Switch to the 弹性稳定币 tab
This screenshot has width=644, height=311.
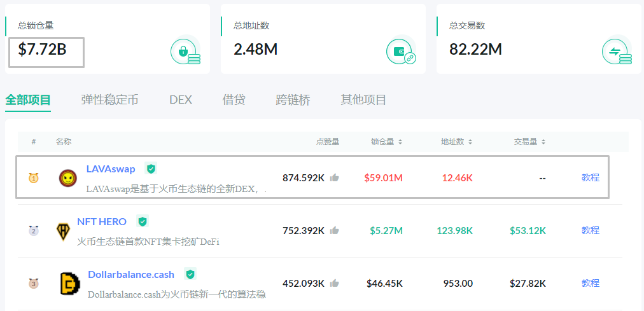click(x=109, y=100)
